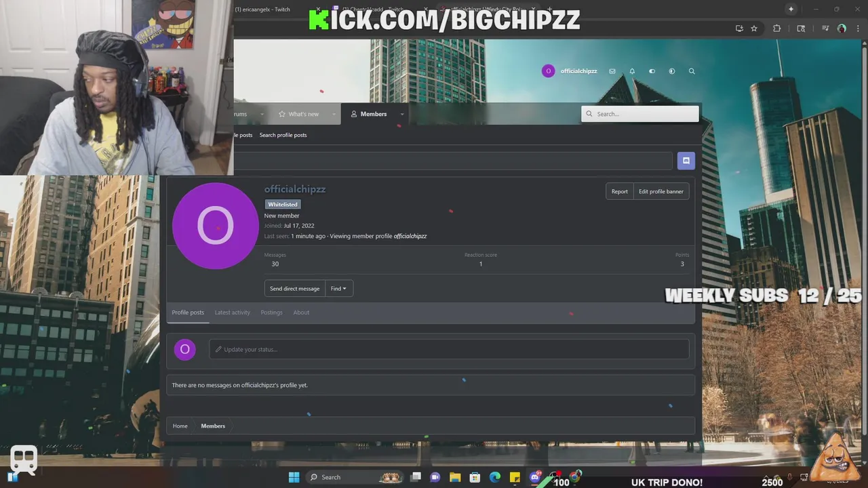Open officialchipzz account menu in header
This screenshot has width=868, height=488.
[578, 71]
